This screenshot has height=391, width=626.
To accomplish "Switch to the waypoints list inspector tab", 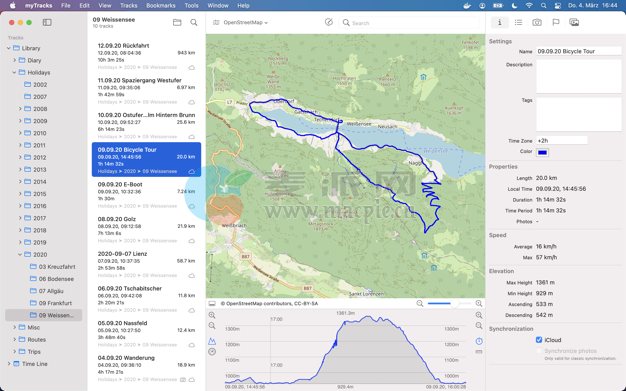I will (518, 22).
